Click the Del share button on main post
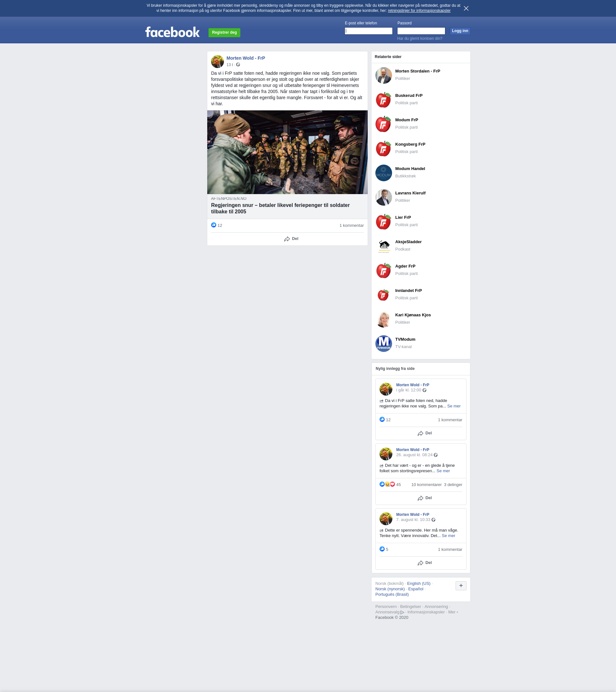Image resolution: width=616 pixels, height=692 pixels. click(291, 239)
